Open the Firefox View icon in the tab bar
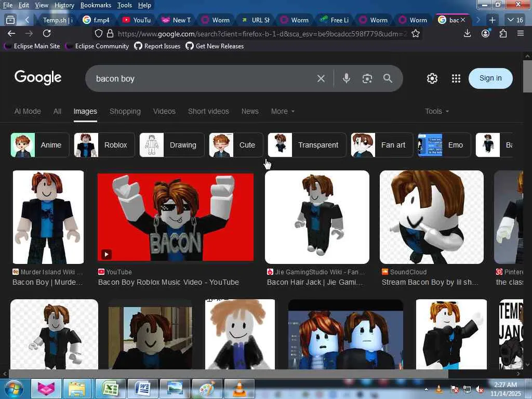Viewport: 532px width, 399px height. (10, 20)
